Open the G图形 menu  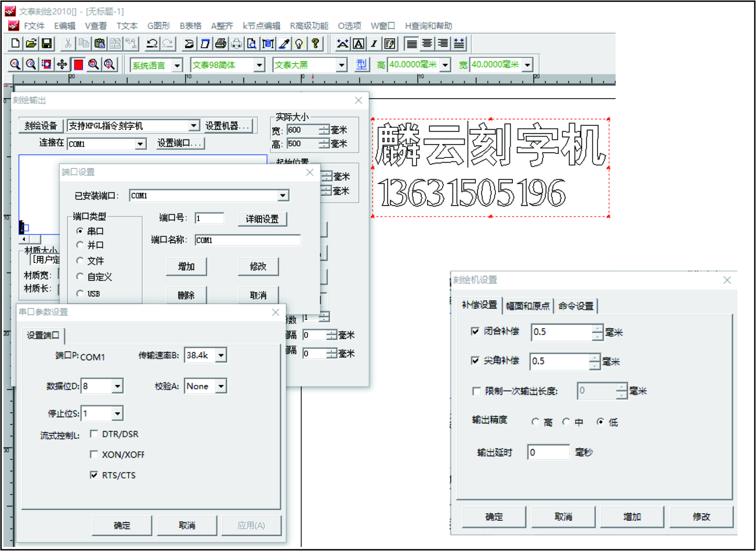[159, 26]
